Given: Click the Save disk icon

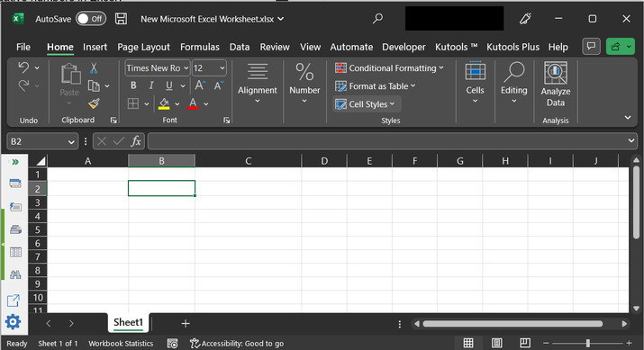Looking at the screenshot, I should pos(121,19).
